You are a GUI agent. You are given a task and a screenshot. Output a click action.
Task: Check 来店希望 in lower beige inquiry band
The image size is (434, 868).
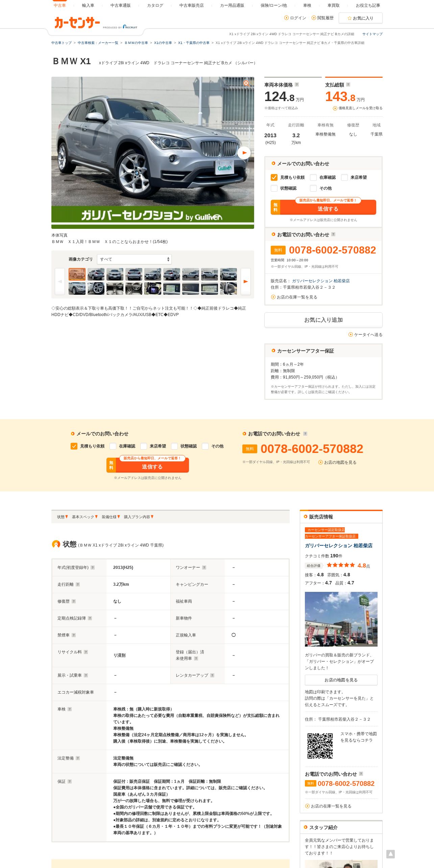pyautogui.click(x=144, y=446)
